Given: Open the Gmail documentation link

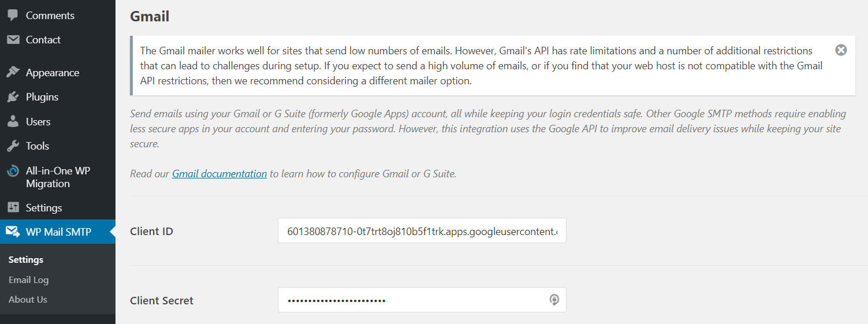Looking at the screenshot, I should pos(219,173).
